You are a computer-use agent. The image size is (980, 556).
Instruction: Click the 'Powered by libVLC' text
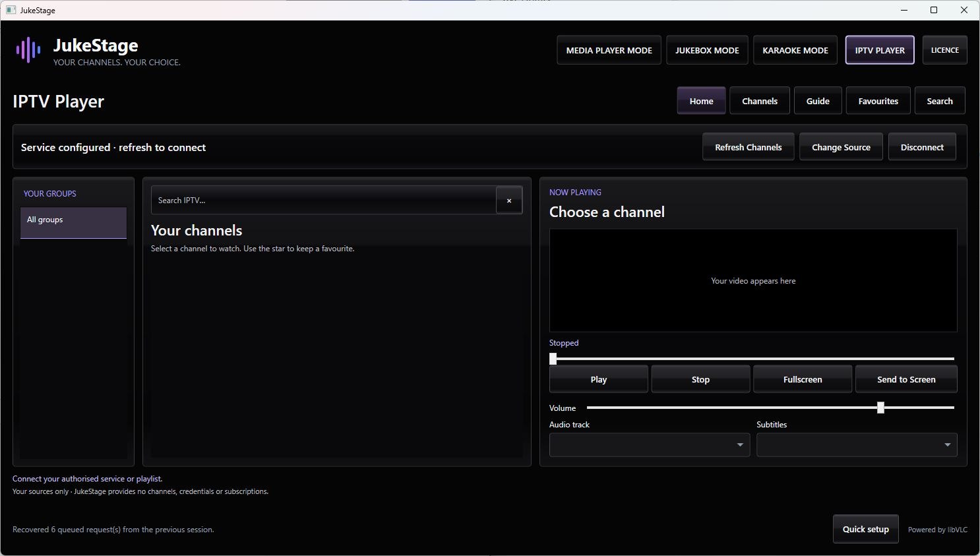coord(938,530)
